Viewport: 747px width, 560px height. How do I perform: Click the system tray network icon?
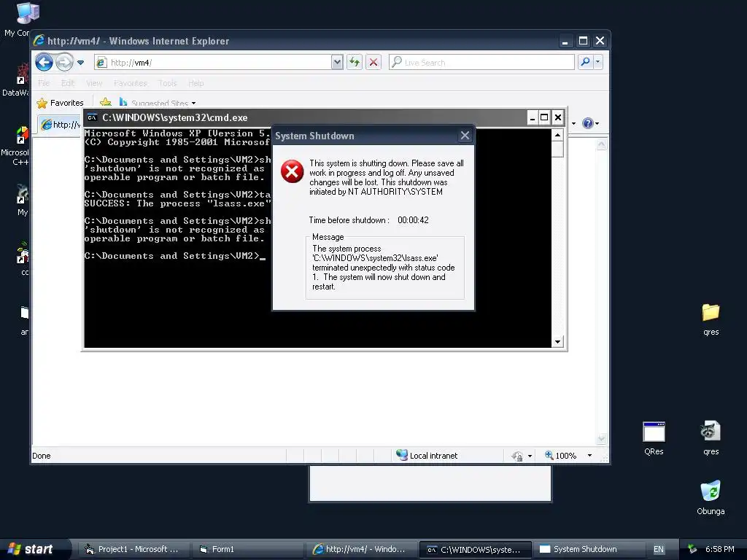(x=692, y=549)
